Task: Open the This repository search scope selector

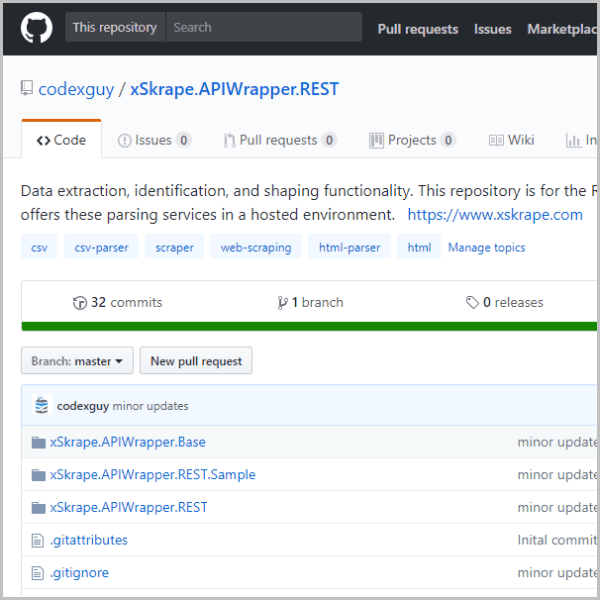Action: [x=115, y=27]
